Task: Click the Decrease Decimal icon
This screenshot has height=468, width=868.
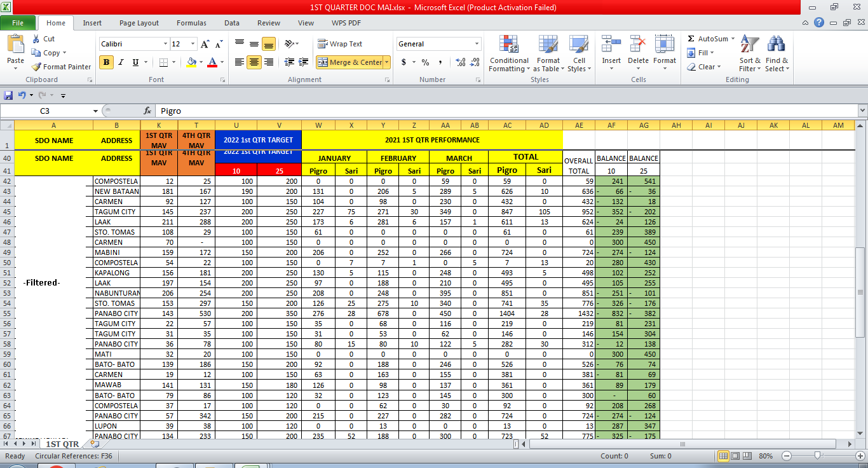Action: tap(475, 62)
